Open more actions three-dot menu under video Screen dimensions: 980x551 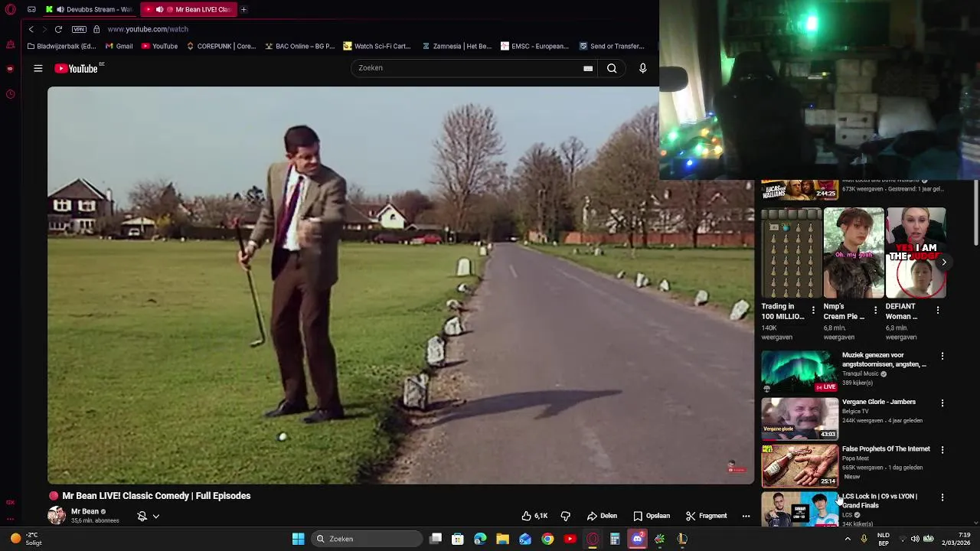tap(746, 516)
